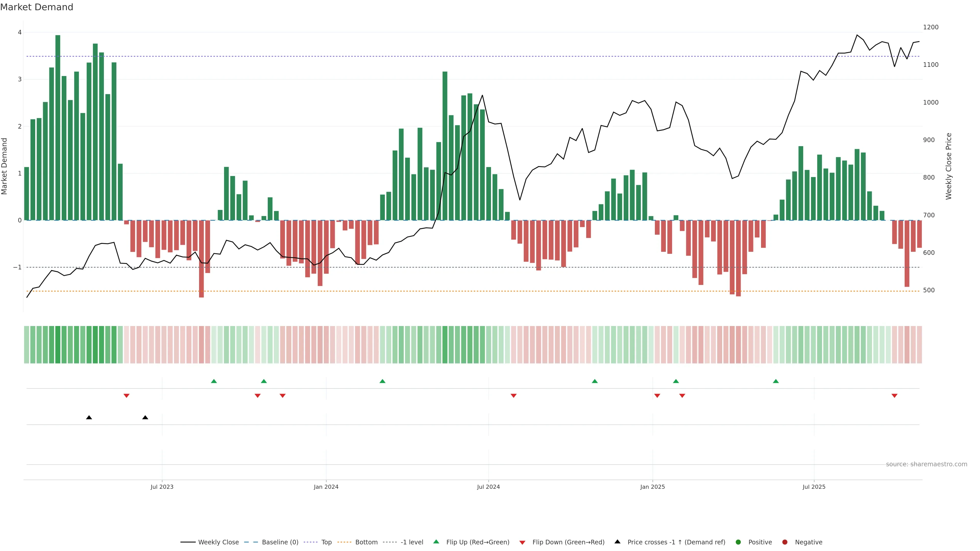Hide the -1 level legend series
The image size is (980, 551).
point(412,542)
